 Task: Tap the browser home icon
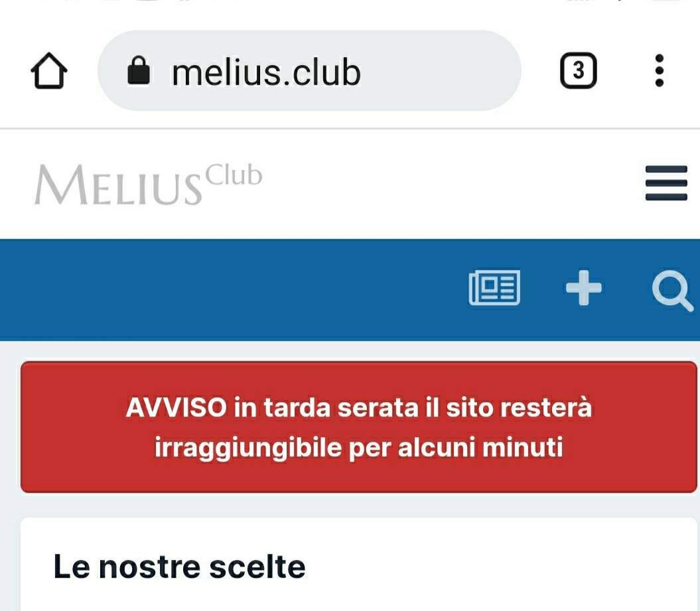(49, 71)
